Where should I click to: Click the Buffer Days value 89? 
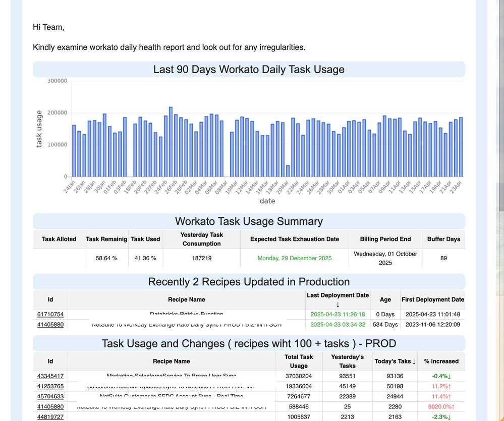click(443, 258)
